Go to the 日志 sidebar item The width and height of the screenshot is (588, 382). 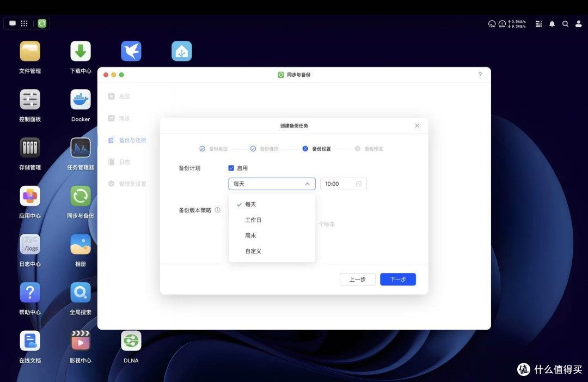tap(119, 162)
